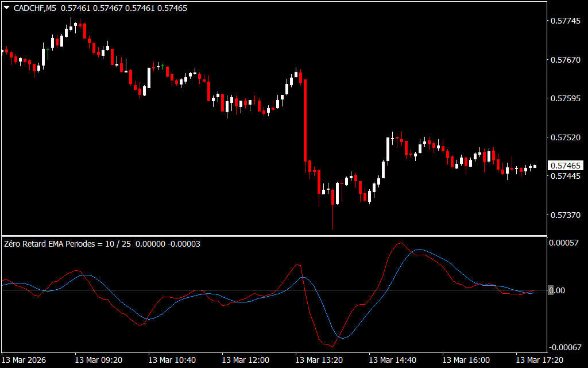The height and width of the screenshot is (368, 588).
Task: Click the 13 Mar 17:20 time label
Action: point(540,360)
